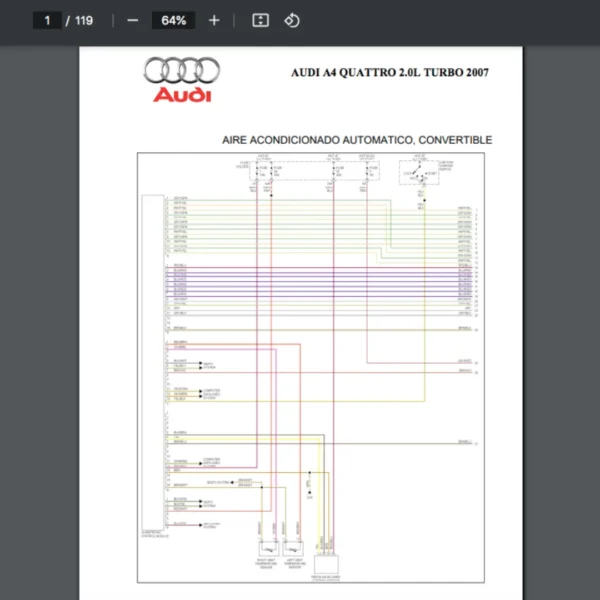Click the AUDI A4 QUATTRO 2.0L TURBO 2007 title
The width and height of the screenshot is (600, 600).
pyautogui.click(x=390, y=72)
